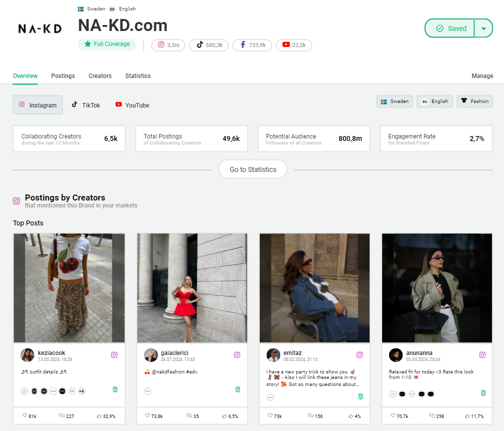Click the Go to Statistics button
The width and height of the screenshot is (504, 431).
[x=253, y=169]
